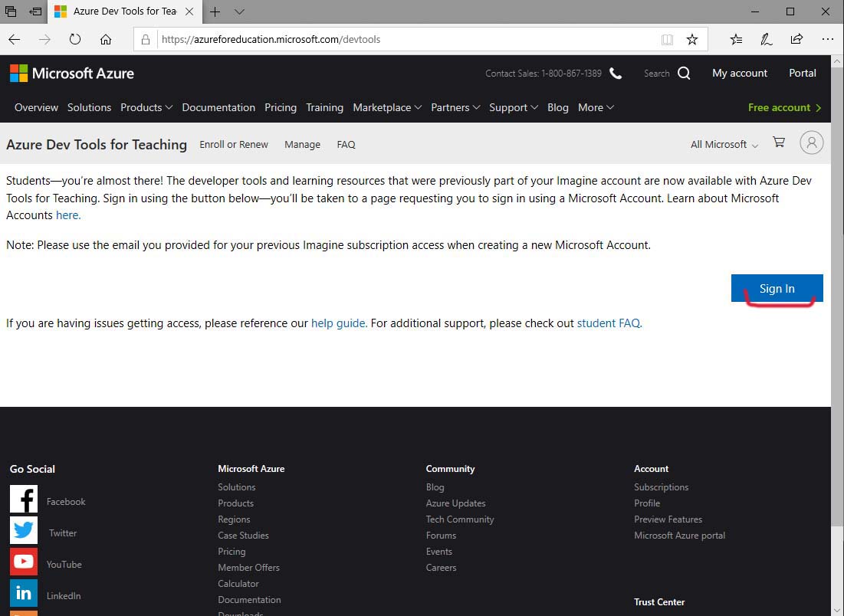Open Azure Updates footer link

pyautogui.click(x=455, y=503)
